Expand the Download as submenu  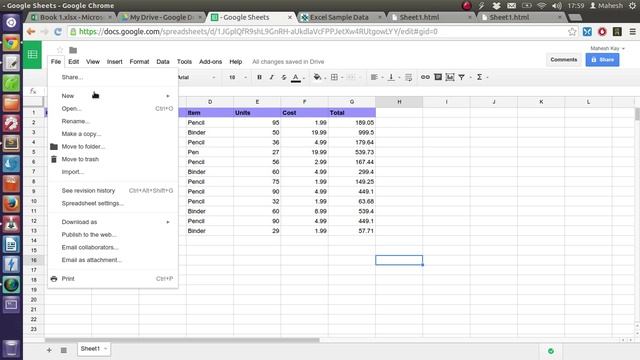[x=113, y=222]
